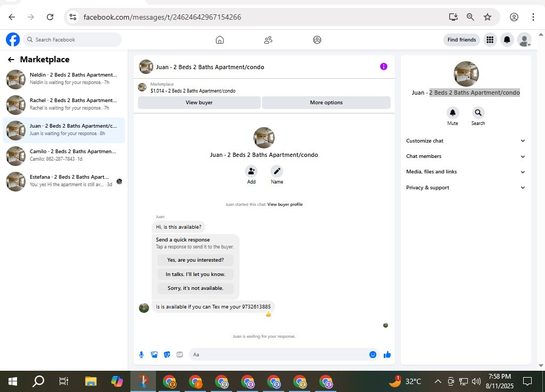Open Camilo's apartment conversation
This screenshot has height=392, width=545.
[x=64, y=155]
